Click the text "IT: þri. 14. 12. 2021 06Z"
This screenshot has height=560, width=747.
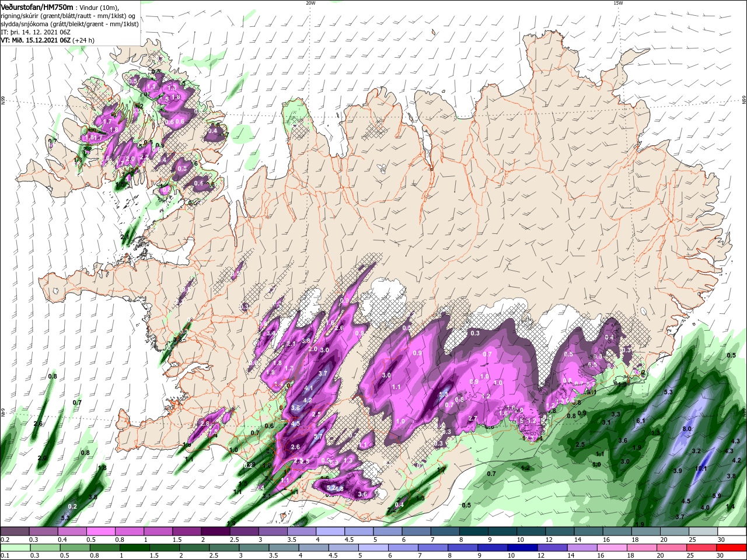pos(36,32)
